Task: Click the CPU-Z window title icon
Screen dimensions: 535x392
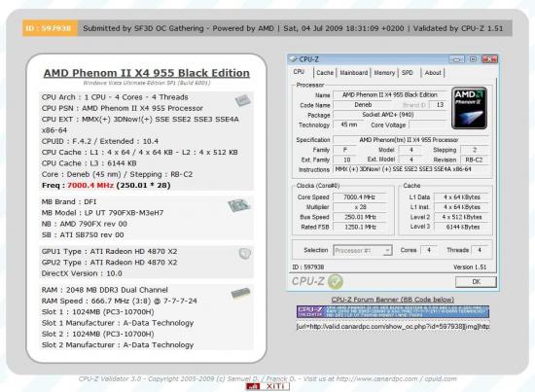Action: click(x=293, y=59)
